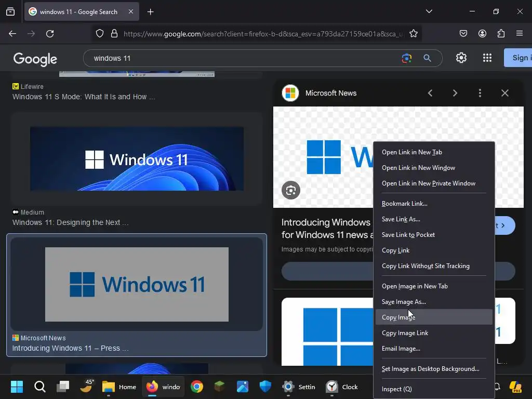Select Bookmark Link menu entry

click(434, 204)
